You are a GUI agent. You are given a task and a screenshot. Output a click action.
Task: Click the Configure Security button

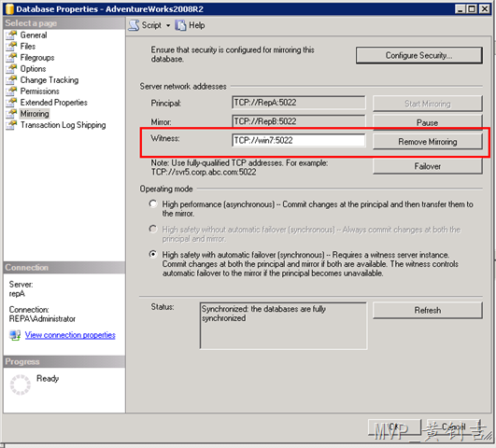pyautogui.click(x=419, y=55)
